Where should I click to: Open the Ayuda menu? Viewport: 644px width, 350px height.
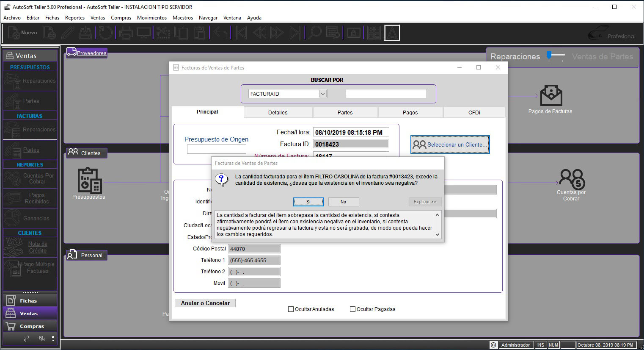coord(254,18)
